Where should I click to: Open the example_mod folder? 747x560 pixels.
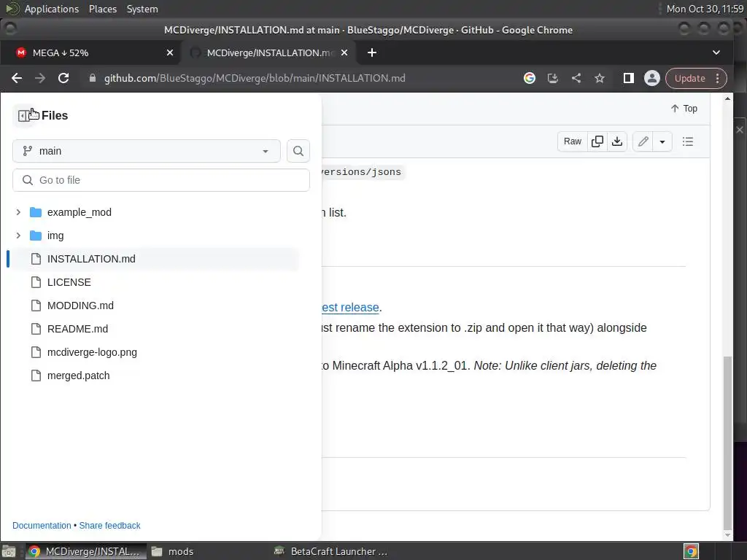79,212
